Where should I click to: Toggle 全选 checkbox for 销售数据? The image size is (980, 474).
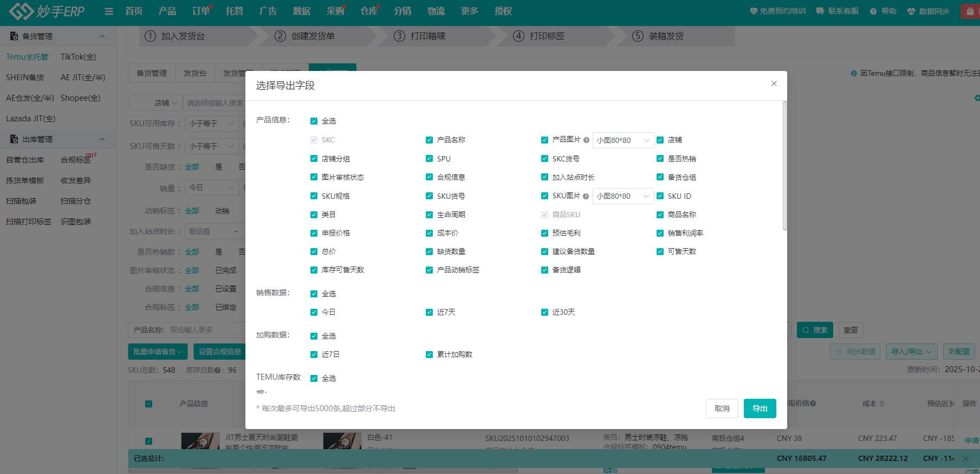click(314, 294)
